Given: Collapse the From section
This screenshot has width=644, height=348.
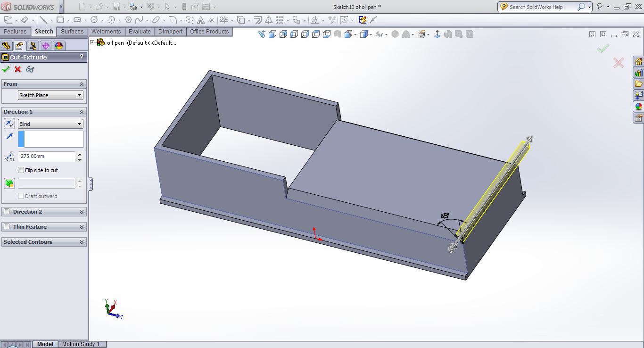Looking at the screenshot, I should click(82, 84).
